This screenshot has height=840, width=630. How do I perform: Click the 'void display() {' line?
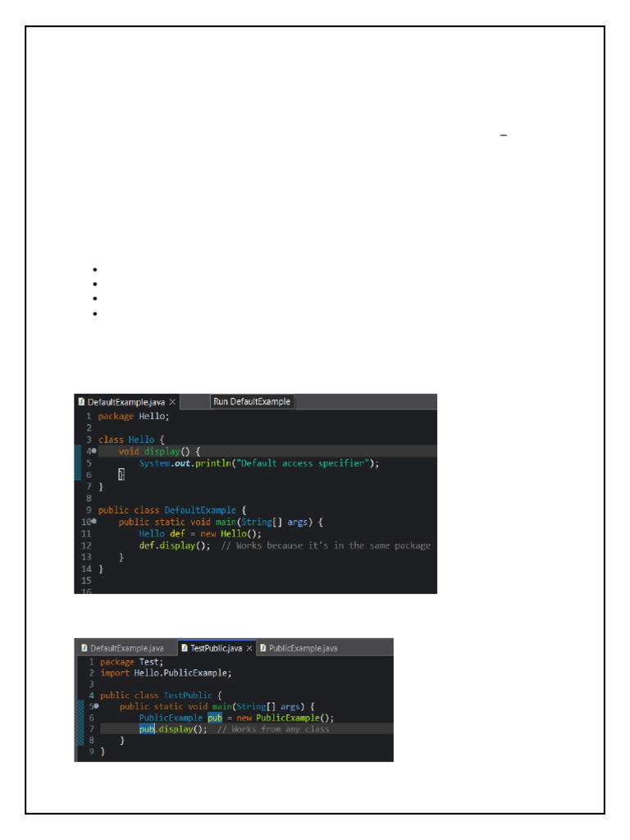pyautogui.click(x=159, y=452)
